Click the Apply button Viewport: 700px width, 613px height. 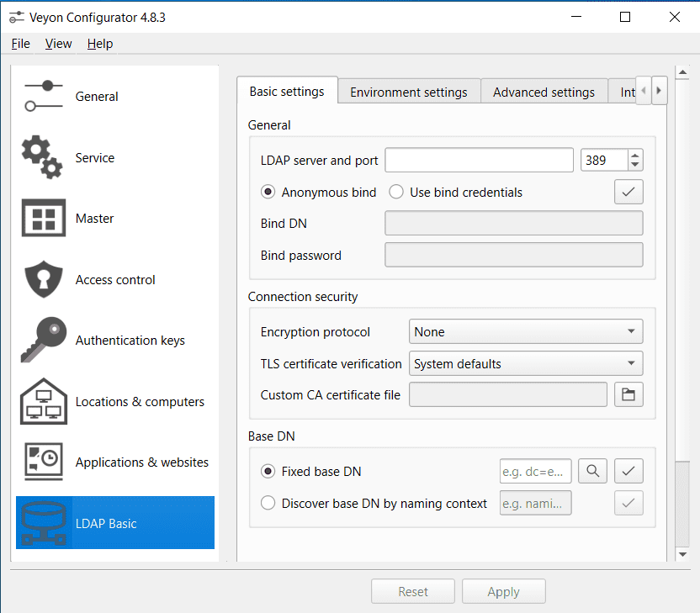coord(503,592)
